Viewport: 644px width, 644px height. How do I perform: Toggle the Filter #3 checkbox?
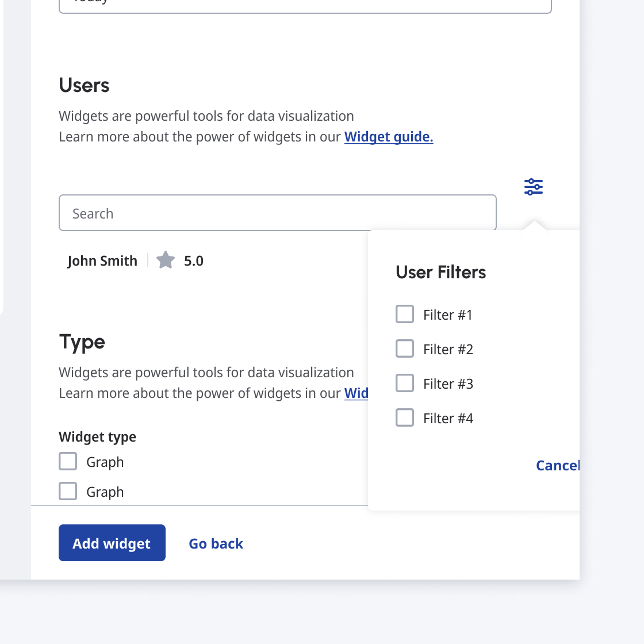click(x=405, y=384)
